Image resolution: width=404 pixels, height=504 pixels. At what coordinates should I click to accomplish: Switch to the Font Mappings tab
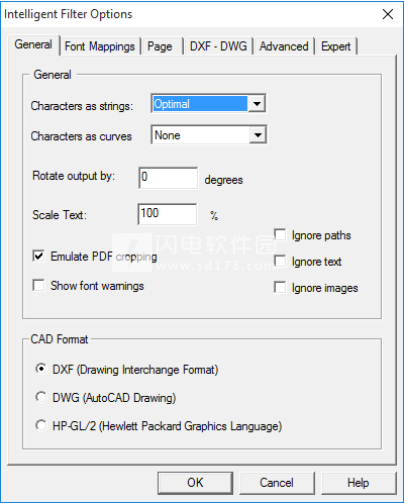(99, 46)
